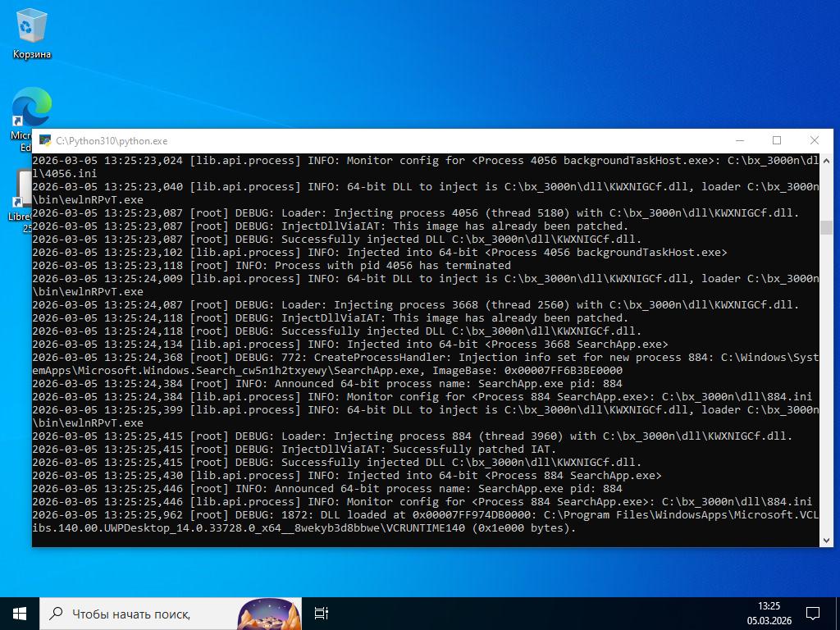Open the notification center icon
The height and width of the screenshot is (630, 840).
(812, 613)
